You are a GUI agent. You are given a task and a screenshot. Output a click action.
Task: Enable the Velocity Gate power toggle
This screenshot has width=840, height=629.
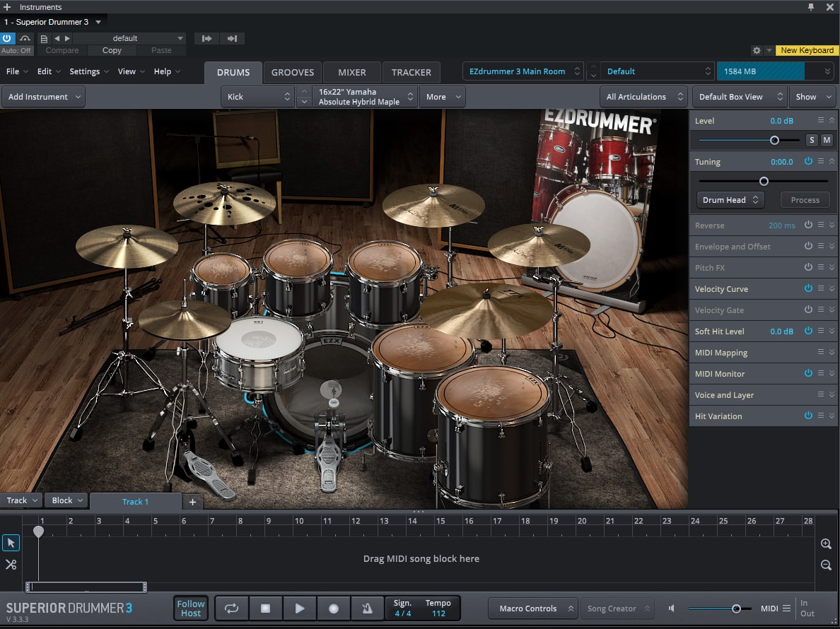(x=808, y=310)
